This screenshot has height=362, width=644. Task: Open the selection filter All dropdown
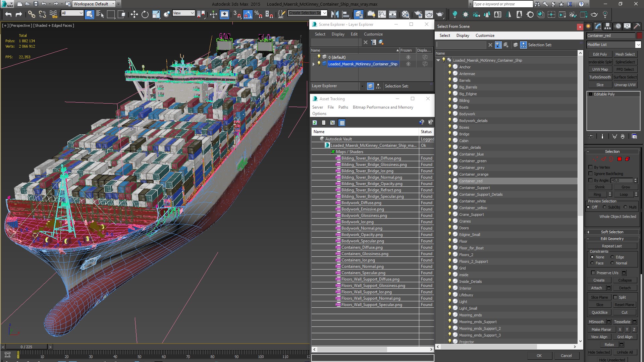click(x=72, y=13)
